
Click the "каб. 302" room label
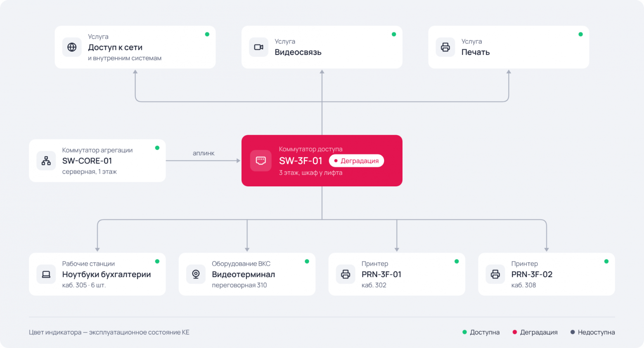[374, 285]
